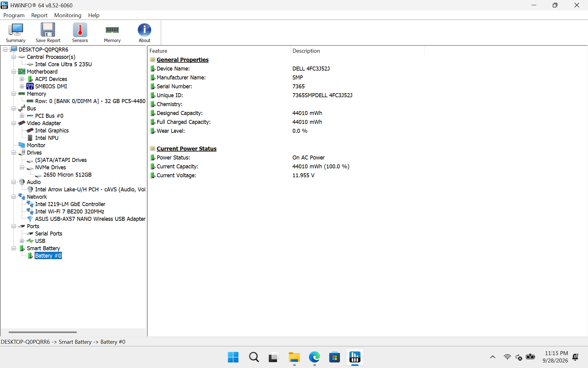This screenshot has width=588, height=368.
Task: Click the Monitor icon in tree
Action: pyautogui.click(x=22, y=145)
